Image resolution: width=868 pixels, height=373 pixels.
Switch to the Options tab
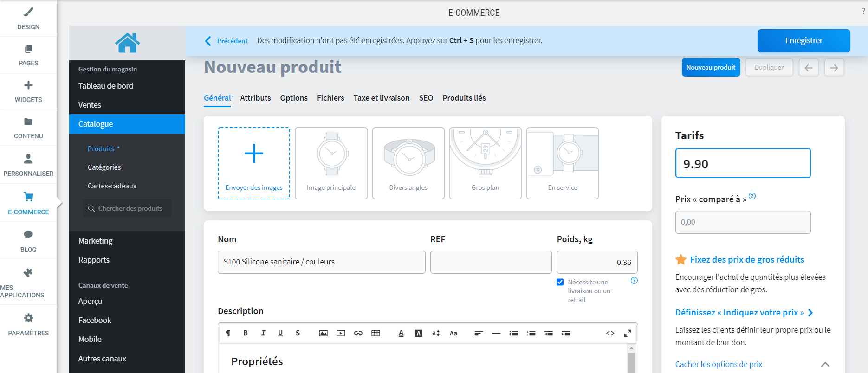pyautogui.click(x=294, y=98)
